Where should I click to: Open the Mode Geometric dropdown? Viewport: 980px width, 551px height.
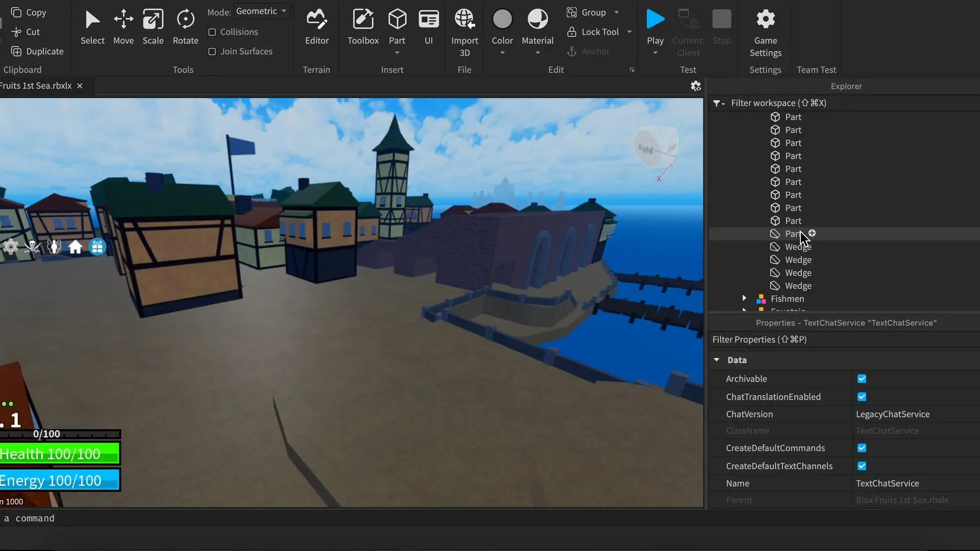point(261,11)
